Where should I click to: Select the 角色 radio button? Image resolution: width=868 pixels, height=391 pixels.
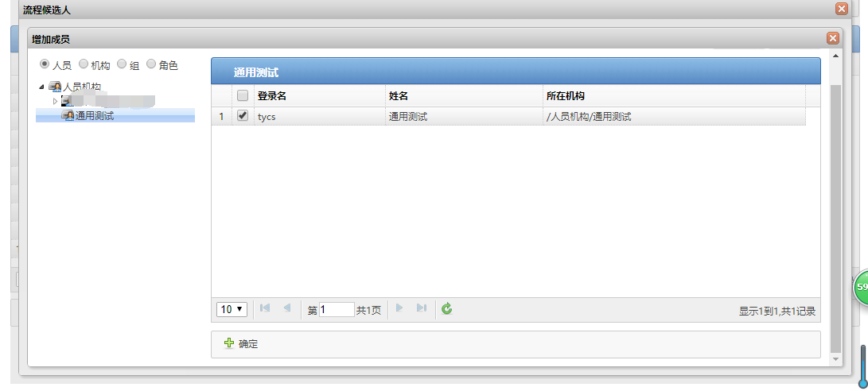[x=150, y=64]
